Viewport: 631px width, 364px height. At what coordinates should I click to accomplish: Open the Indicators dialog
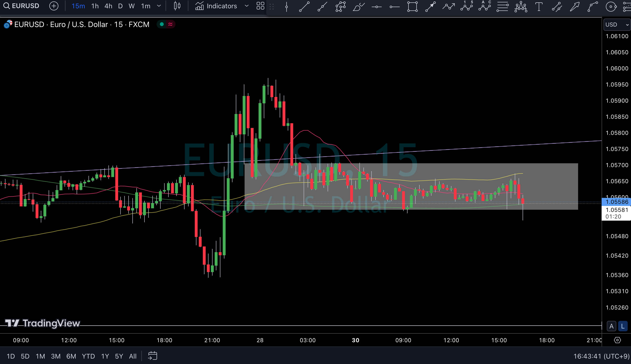pyautogui.click(x=216, y=6)
